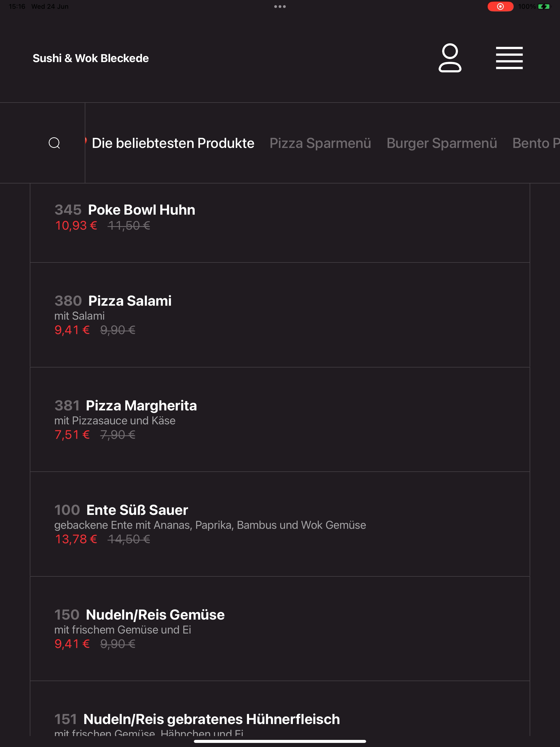Switch to Pizza Sparmenü category
Screen dimensions: 560x747
click(x=320, y=143)
